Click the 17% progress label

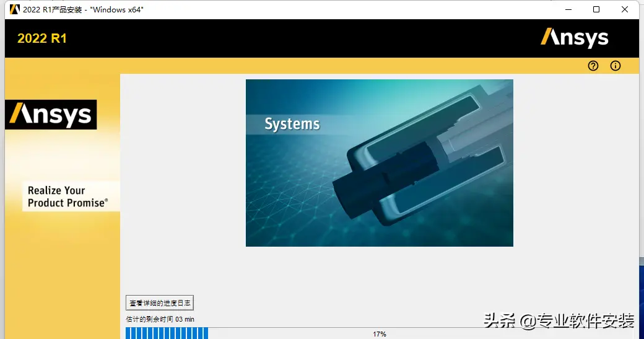[380, 334]
